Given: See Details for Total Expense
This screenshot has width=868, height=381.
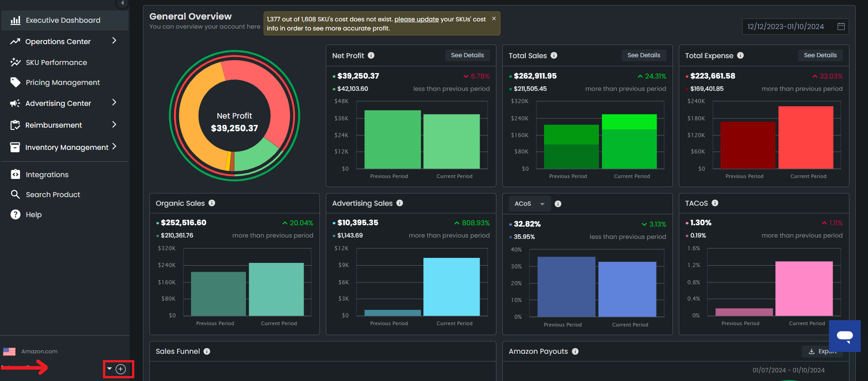Looking at the screenshot, I should coord(820,55).
